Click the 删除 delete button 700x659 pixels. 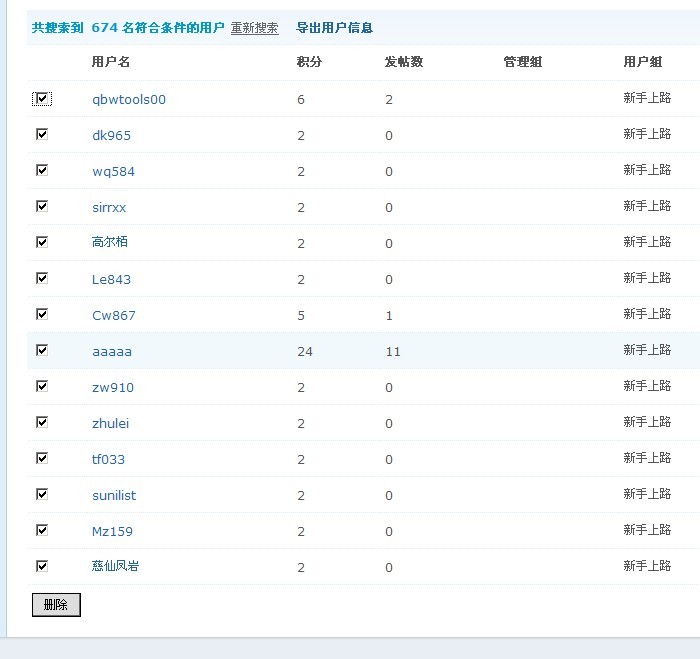(x=56, y=605)
